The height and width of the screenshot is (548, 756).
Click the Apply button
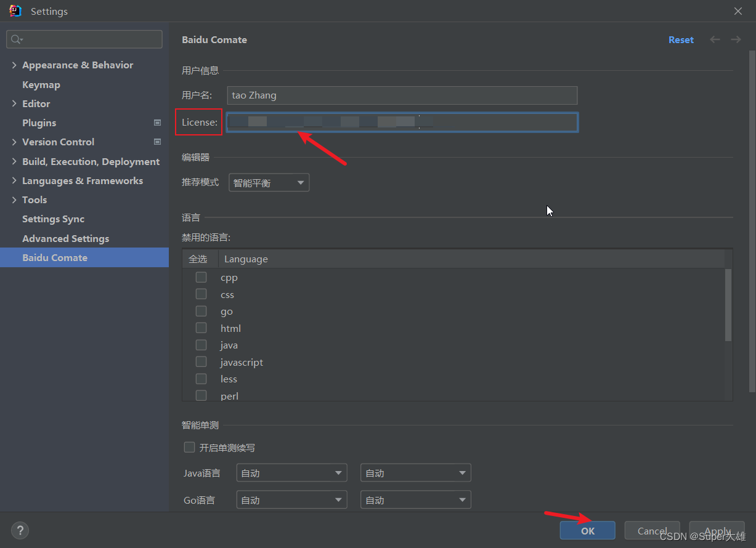coord(717,530)
